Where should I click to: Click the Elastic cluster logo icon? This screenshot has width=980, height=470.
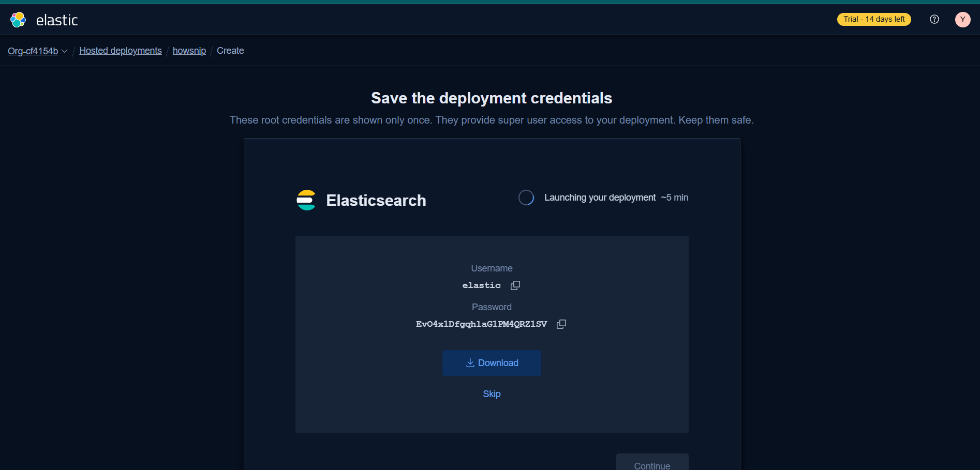pos(18,20)
